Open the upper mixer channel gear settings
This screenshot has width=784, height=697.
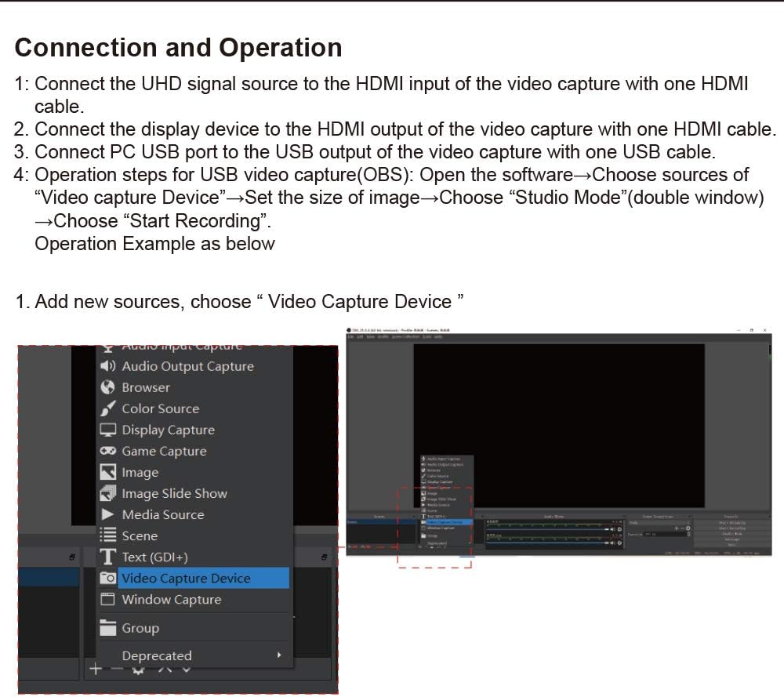click(619, 529)
